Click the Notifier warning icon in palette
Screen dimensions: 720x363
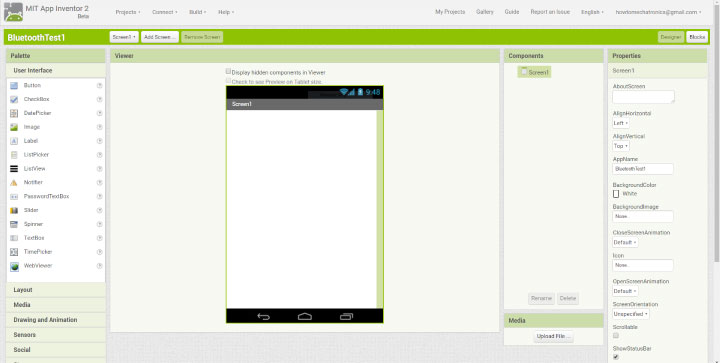click(x=14, y=183)
